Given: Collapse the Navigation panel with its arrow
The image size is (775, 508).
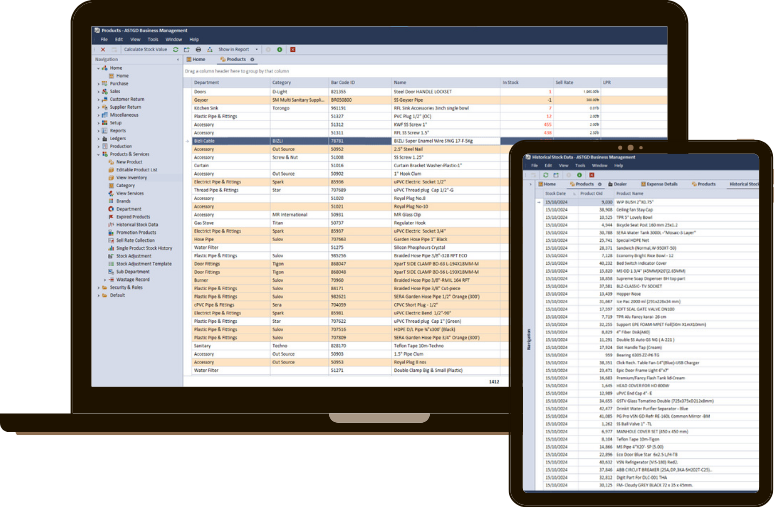Looking at the screenshot, I should 178,60.
